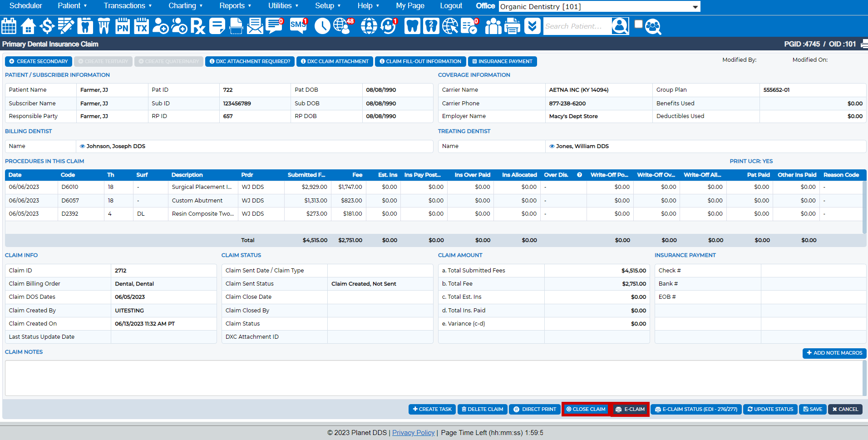Open the clock icon in toolbar
Screen dimensions: 868x440
click(322, 26)
